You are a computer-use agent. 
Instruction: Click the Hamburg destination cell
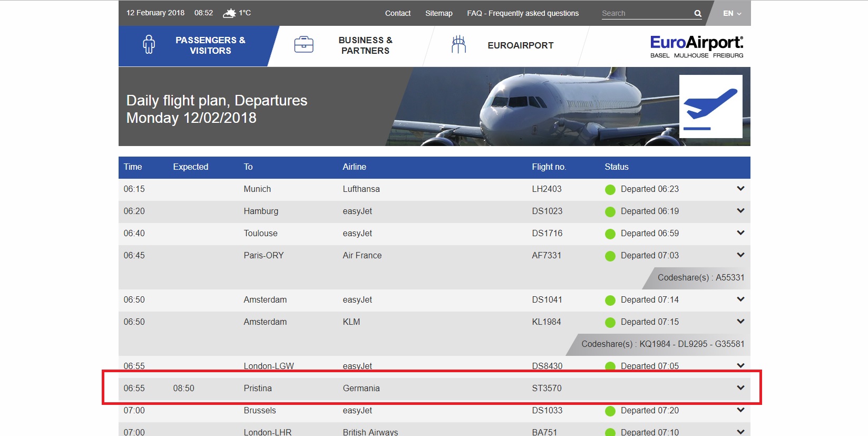(261, 211)
